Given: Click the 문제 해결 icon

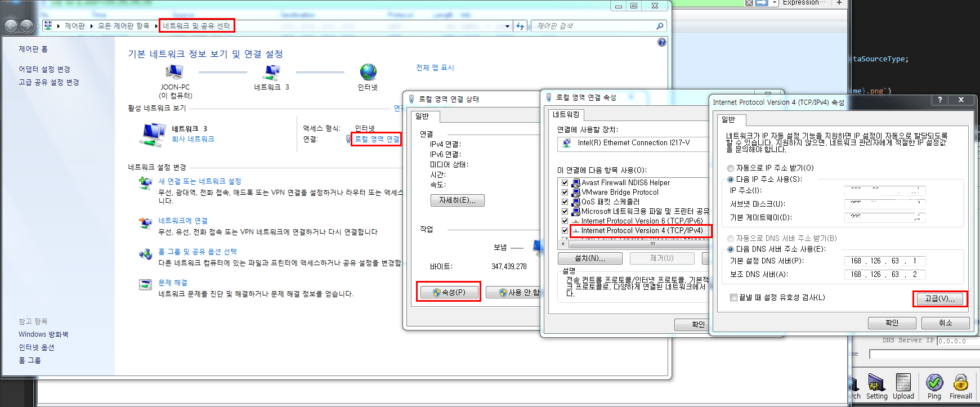Looking at the screenshot, I should coord(146,284).
